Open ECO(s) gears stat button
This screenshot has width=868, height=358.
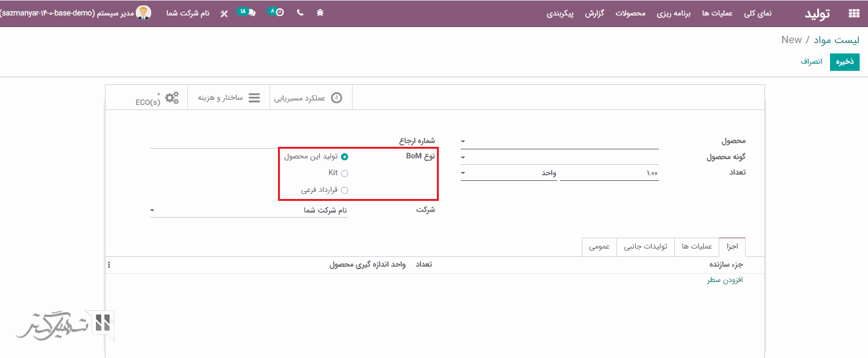coord(158,99)
